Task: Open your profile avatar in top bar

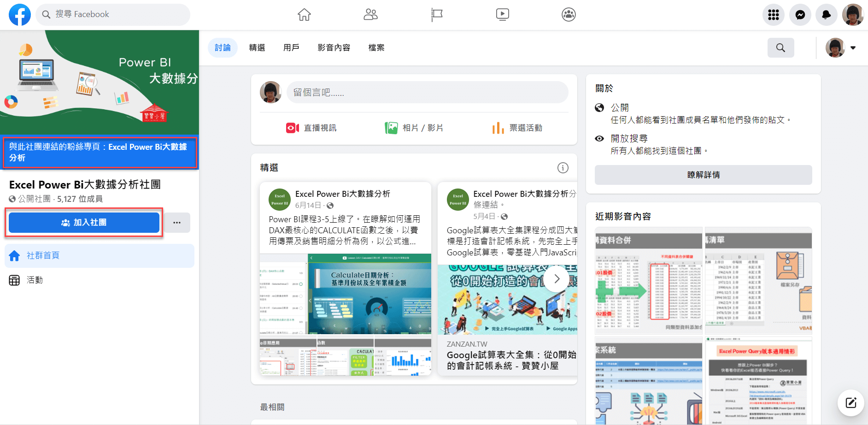Action: click(853, 15)
